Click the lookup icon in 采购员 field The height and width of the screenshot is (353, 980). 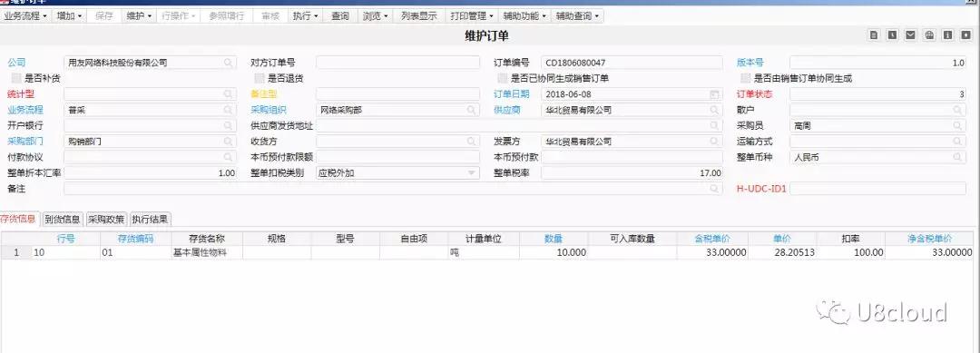pos(957,125)
